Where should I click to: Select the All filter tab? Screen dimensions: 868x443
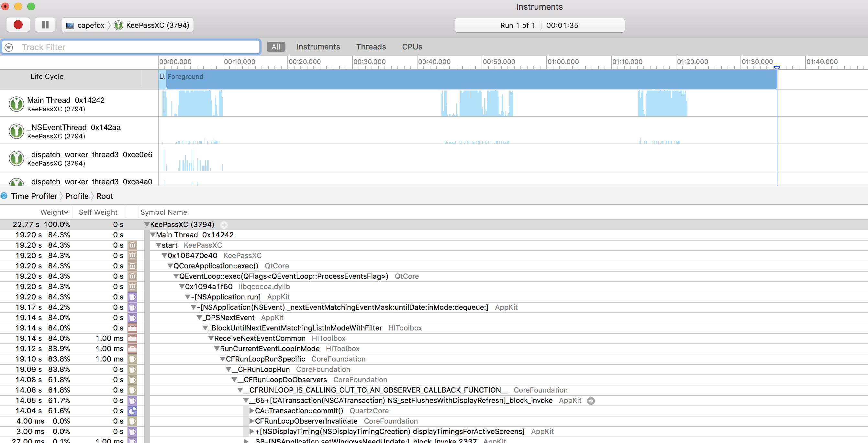pyautogui.click(x=276, y=47)
